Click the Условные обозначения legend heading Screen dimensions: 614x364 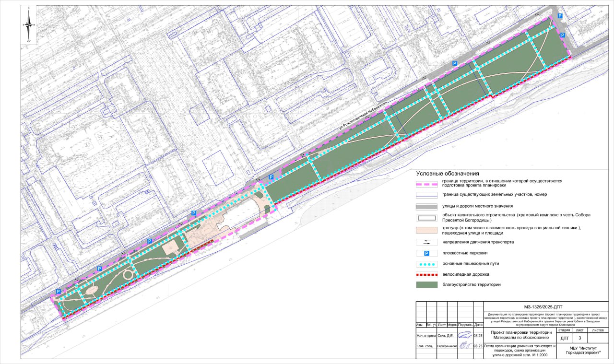point(448,174)
